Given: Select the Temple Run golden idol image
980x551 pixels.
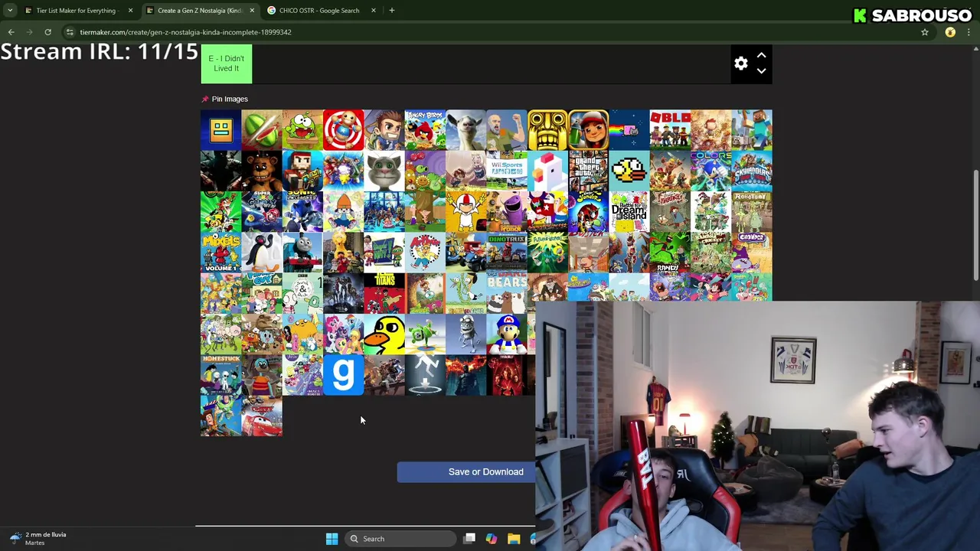Looking at the screenshot, I should point(547,129).
